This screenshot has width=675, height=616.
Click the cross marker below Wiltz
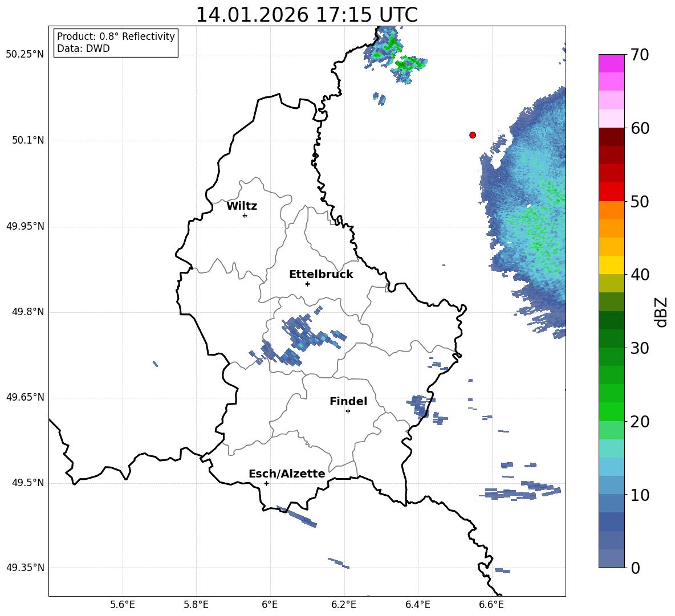(x=245, y=215)
